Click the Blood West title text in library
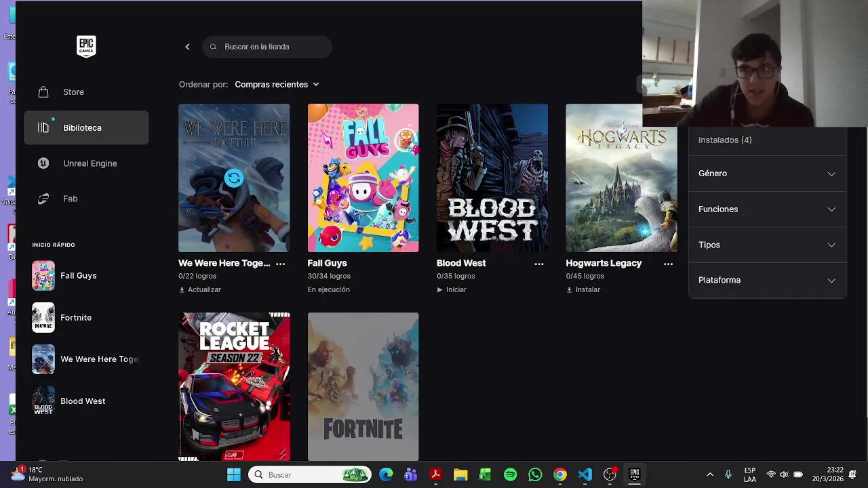Image resolution: width=868 pixels, height=488 pixels. (461, 263)
